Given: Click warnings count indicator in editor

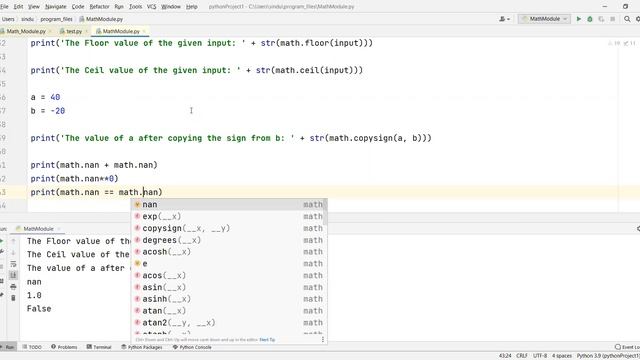Looking at the screenshot, I should click(614, 43).
